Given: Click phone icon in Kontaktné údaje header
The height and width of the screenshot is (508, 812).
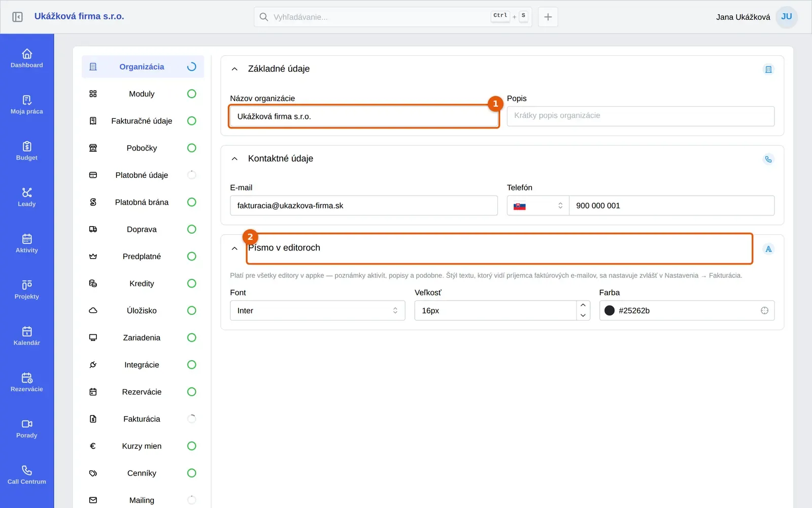Looking at the screenshot, I should point(768,160).
